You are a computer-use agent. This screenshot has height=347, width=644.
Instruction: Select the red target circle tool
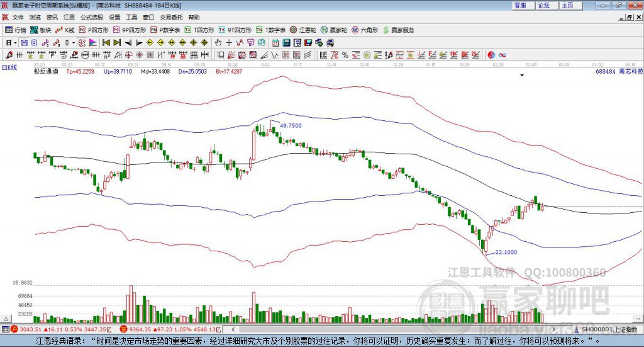[x=128, y=55]
